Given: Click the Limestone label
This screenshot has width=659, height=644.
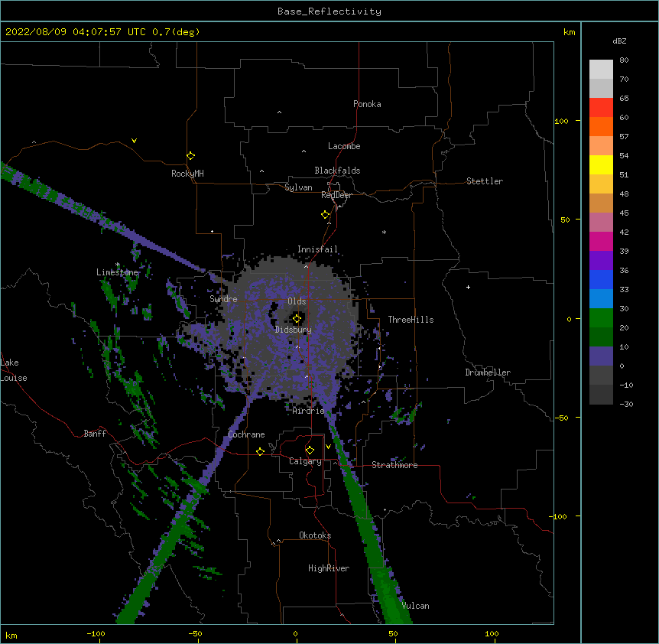Looking at the screenshot, I should [117, 272].
